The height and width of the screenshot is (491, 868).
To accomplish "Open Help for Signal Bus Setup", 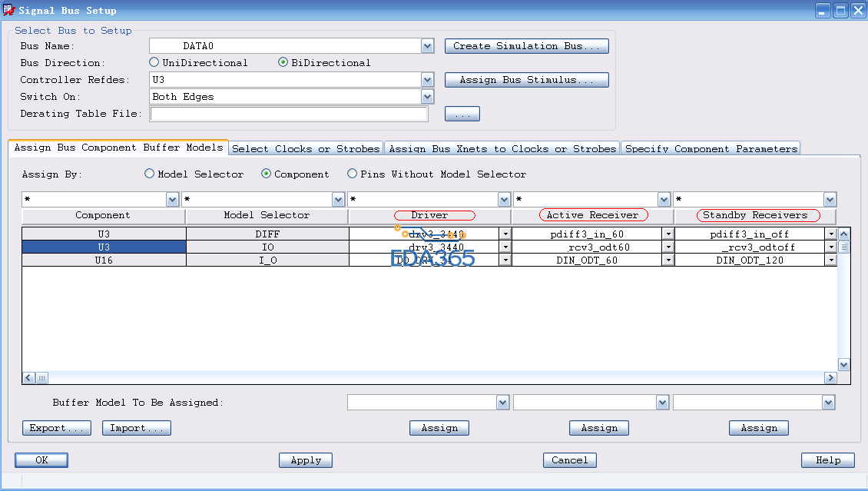I will pos(828,460).
